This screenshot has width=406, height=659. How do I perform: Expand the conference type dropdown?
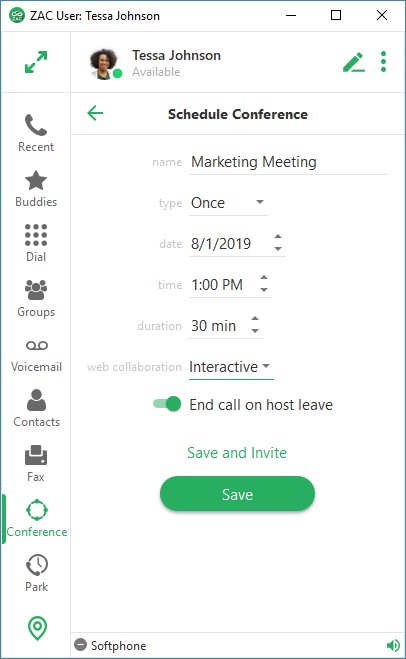pos(228,203)
